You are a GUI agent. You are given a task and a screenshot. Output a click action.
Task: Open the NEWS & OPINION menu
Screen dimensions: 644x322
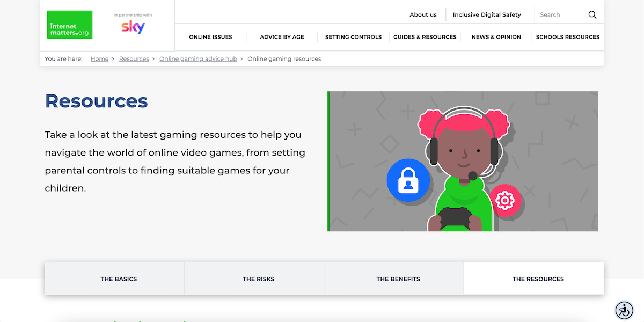(496, 37)
